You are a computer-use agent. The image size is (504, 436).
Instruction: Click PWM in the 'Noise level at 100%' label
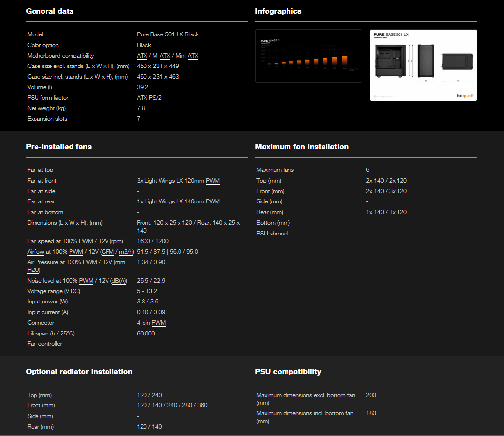pos(86,281)
